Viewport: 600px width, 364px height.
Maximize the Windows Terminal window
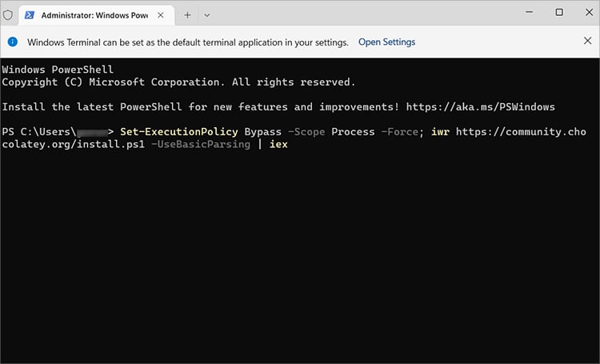[x=559, y=13]
